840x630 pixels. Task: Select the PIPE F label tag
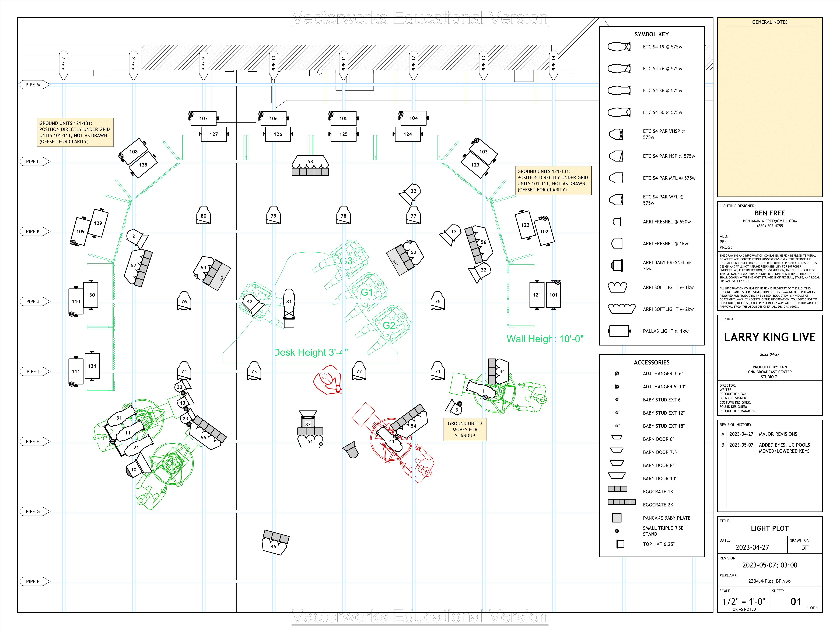(34, 581)
